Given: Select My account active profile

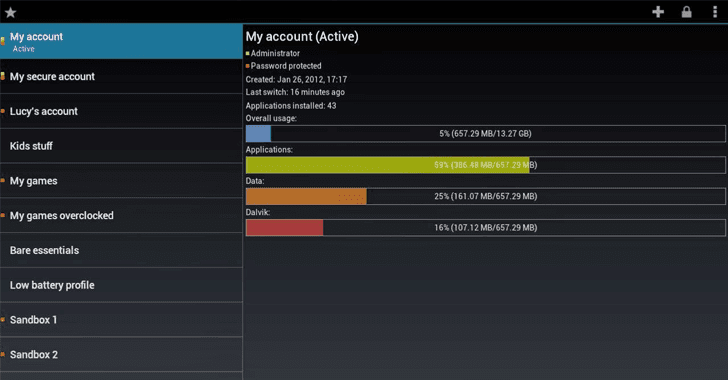Looking at the screenshot, I should coord(121,42).
